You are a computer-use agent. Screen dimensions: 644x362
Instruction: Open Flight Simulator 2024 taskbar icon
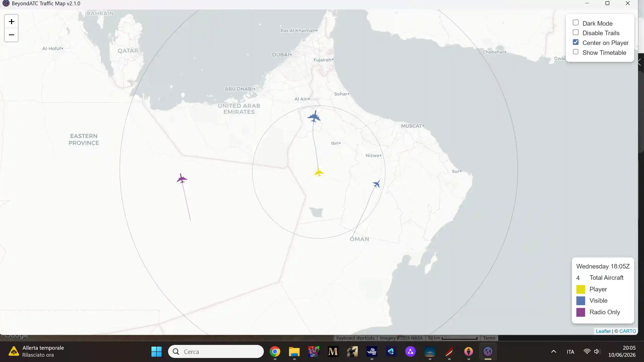pyautogui.click(x=372, y=351)
